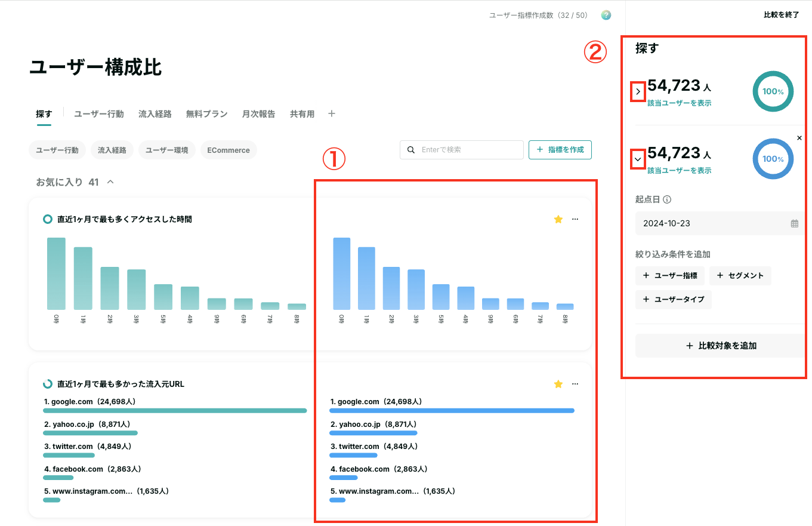Click the teal 100% donut chart
The height and width of the screenshot is (526, 812).
(773, 91)
